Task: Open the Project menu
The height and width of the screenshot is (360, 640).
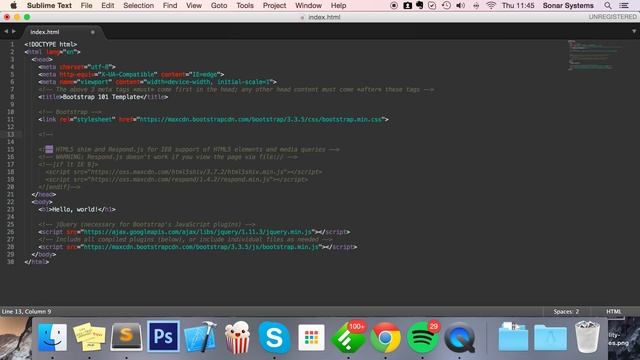Action: pyautogui.click(x=274, y=5)
